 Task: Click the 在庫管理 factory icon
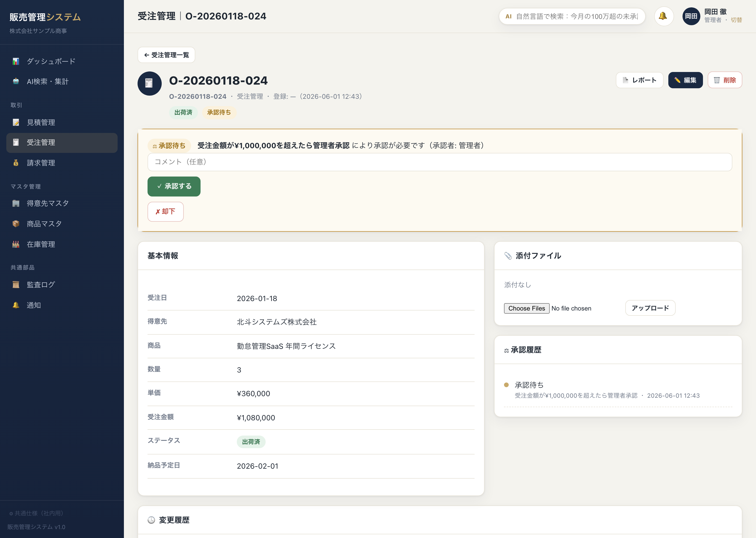(x=16, y=245)
